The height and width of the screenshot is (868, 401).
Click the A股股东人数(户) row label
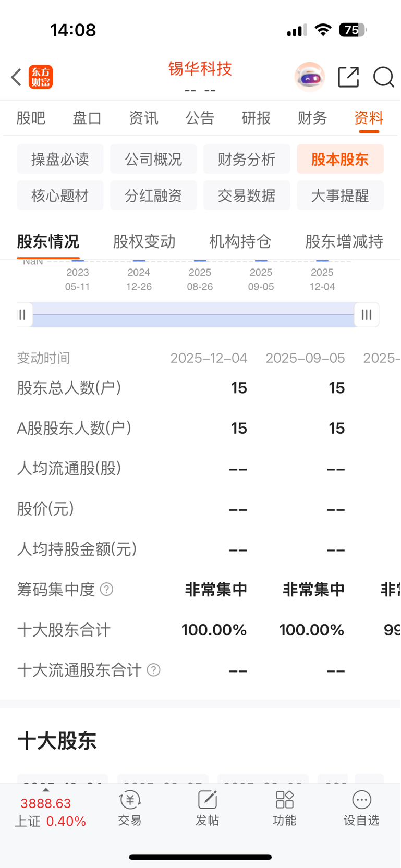(x=74, y=428)
